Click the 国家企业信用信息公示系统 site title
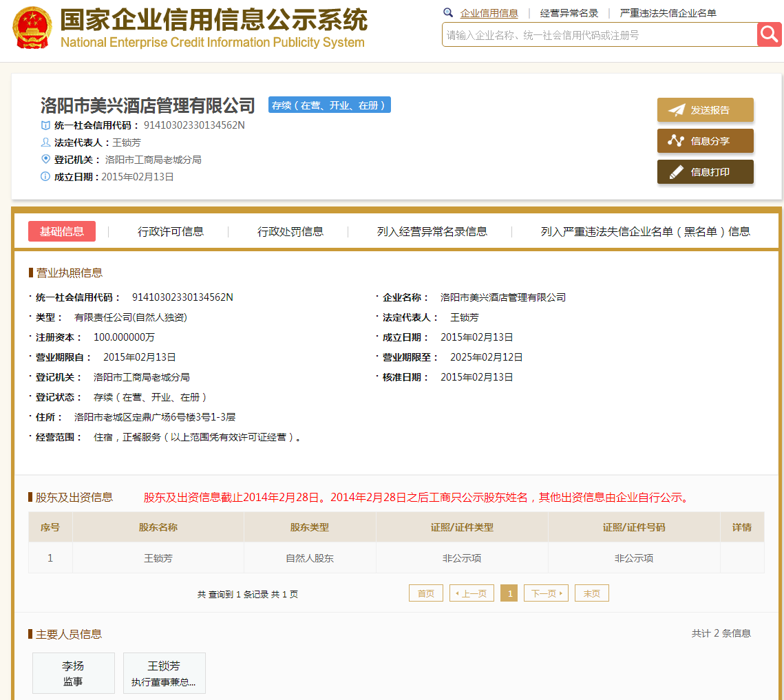 214,20
